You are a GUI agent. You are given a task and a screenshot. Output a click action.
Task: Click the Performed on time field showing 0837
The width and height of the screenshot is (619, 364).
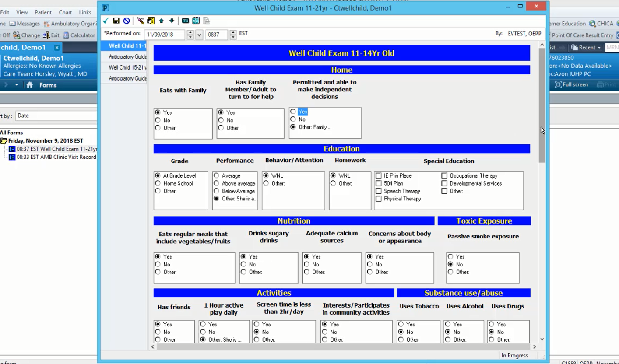point(216,35)
